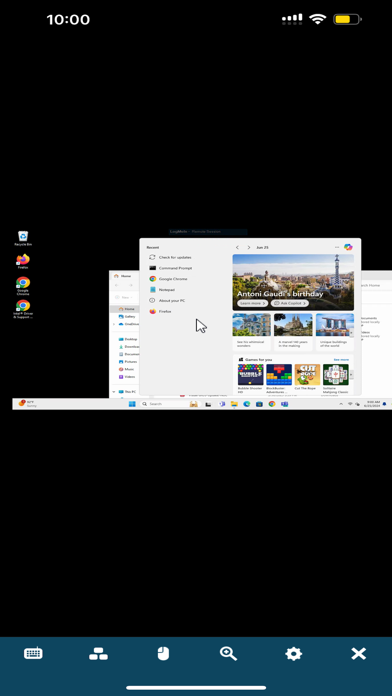Open Command Prompt from Recent list

(170, 268)
